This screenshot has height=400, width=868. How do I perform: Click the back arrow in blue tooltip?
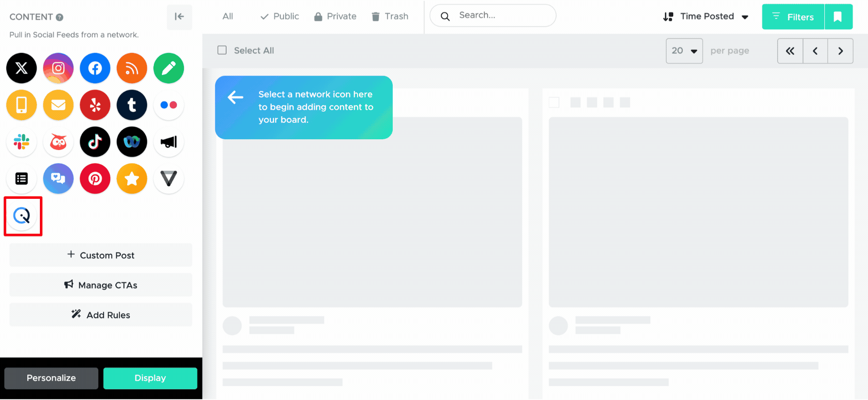[236, 97]
